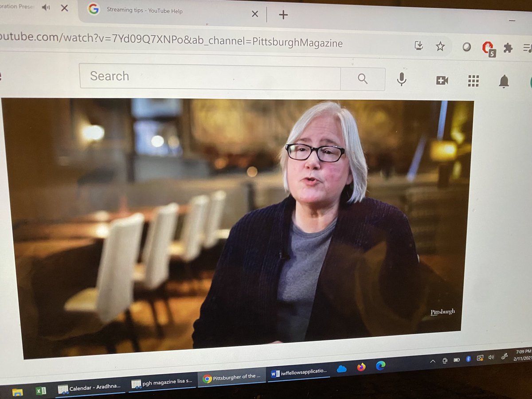Open the Create video camera icon
Screen dimensions: 532x399
pyautogui.click(x=442, y=80)
